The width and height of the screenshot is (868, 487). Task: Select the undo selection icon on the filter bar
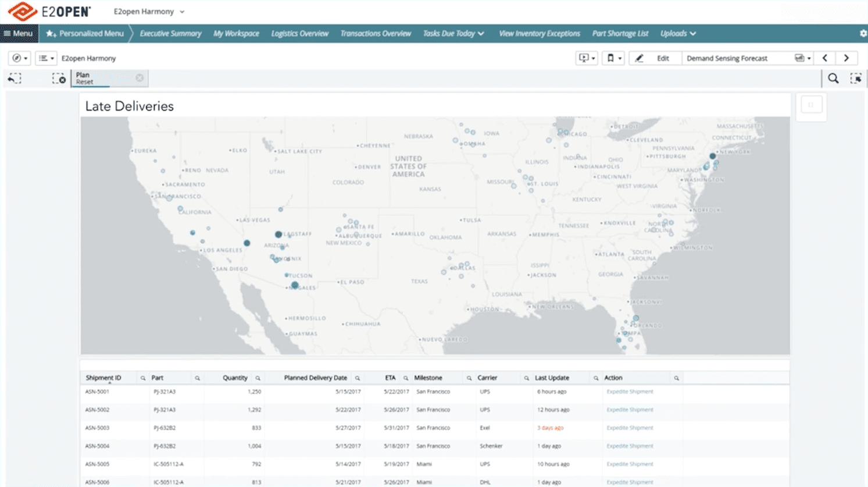14,78
